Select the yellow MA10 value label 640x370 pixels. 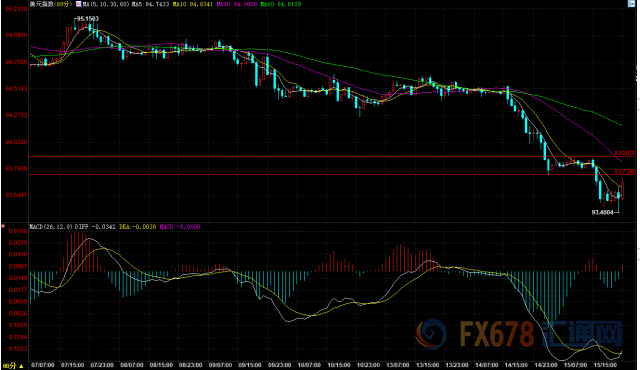point(193,4)
